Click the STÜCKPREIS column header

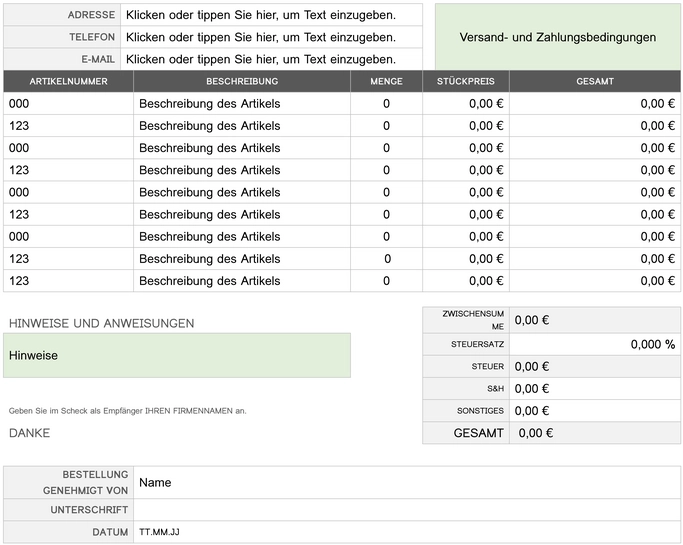tap(466, 81)
